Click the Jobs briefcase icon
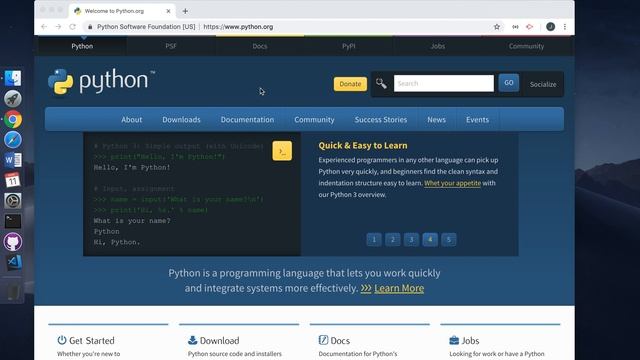640x360 pixels. 454,340
